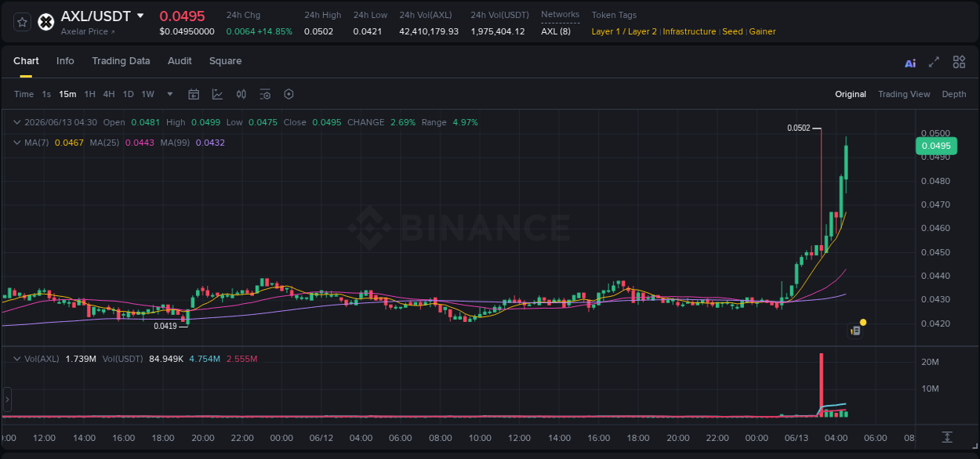Select the 15m interval
Viewport: 980px width, 459px height.
point(67,94)
